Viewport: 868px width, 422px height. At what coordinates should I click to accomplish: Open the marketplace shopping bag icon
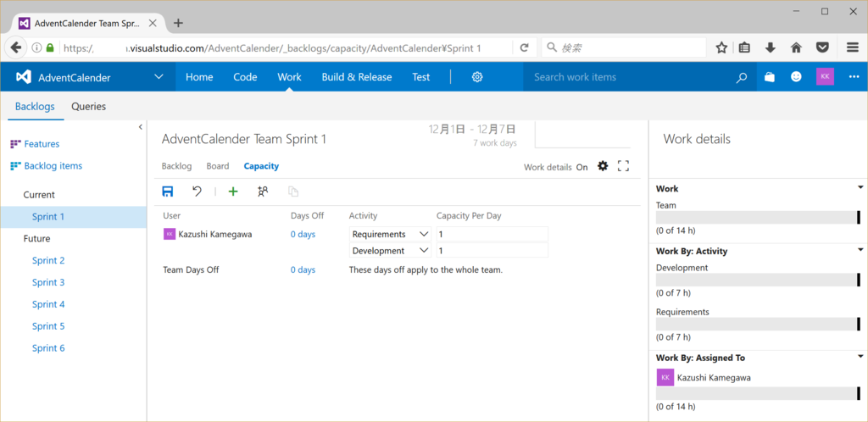[x=769, y=77]
